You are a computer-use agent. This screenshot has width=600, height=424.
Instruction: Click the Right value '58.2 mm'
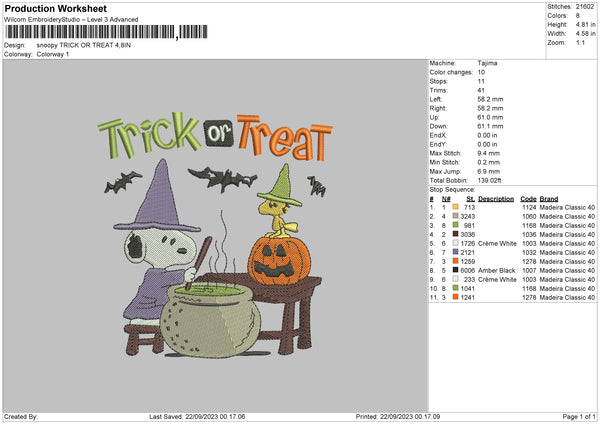click(491, 108)
